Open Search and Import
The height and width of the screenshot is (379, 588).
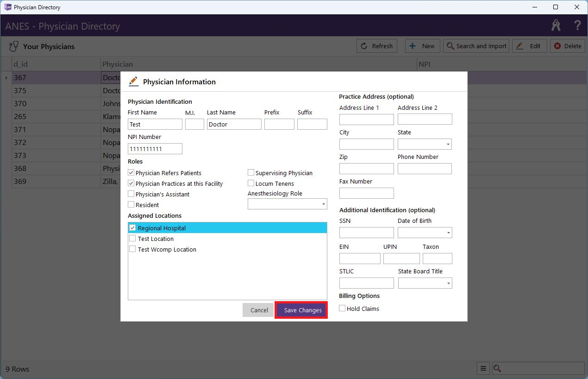point(476,46)
